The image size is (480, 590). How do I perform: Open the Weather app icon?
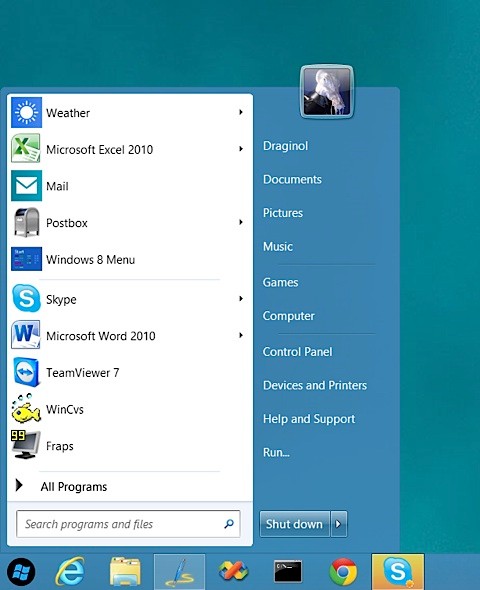click(26, 113)
